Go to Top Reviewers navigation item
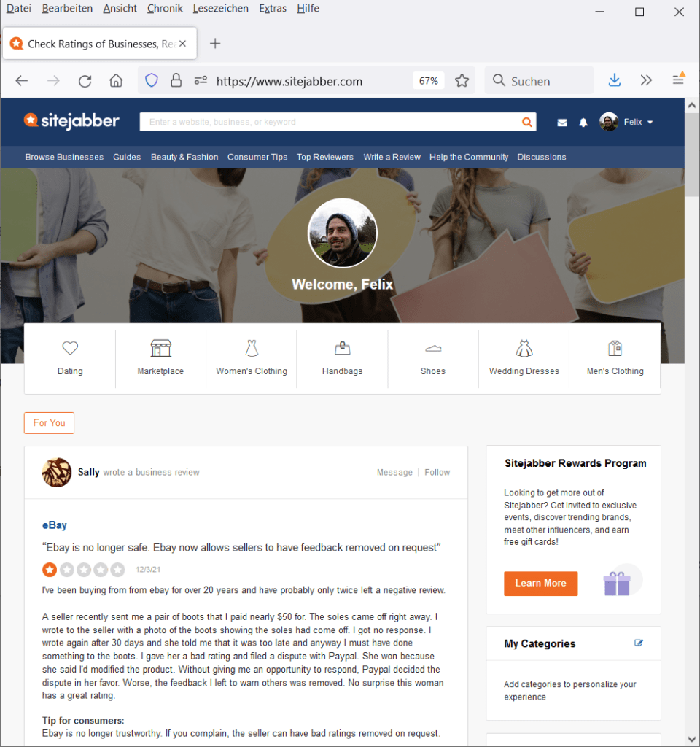Image resolution: width=700 pixels, height=747 pixels. (324, 157)
